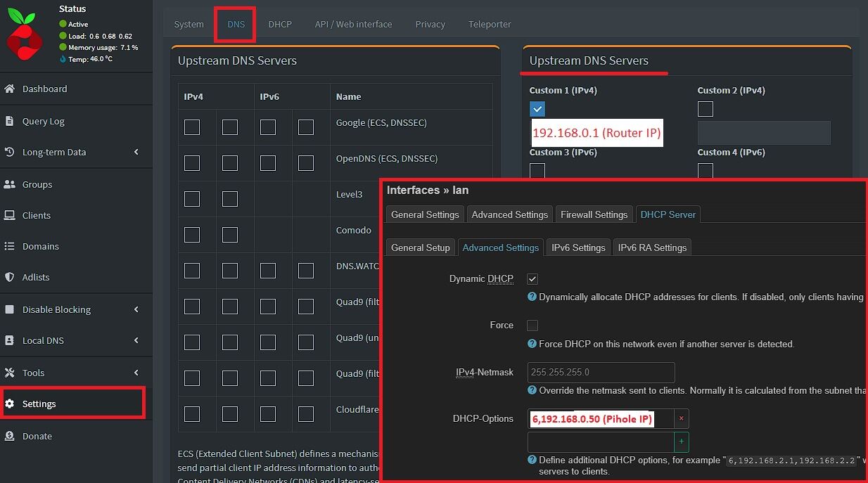
Task: Check first IPv4 box for Comodo
Action: (192, 235)
